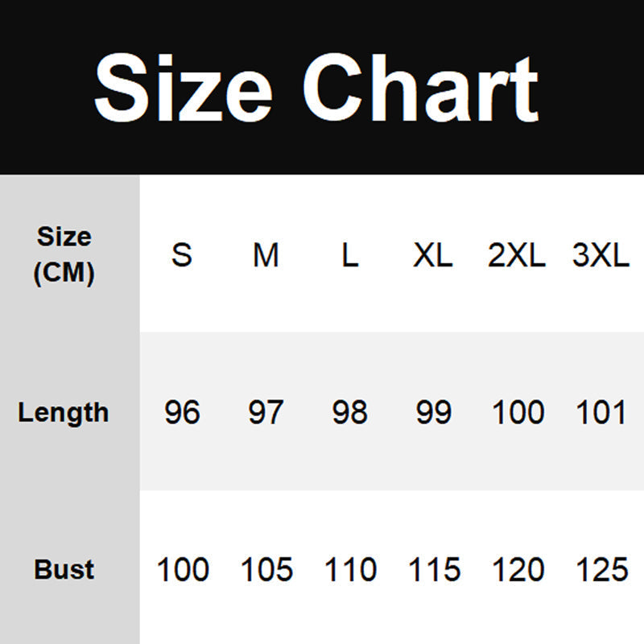Click the L size column header
The image size is (644, 644).
tap(349, 255)
